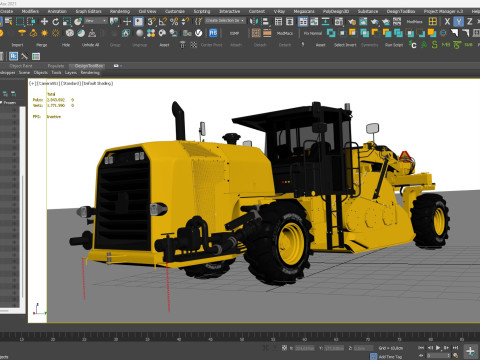
Task: Open Material Editor icon
Action: pyautogui.click(x=339, y=22)
